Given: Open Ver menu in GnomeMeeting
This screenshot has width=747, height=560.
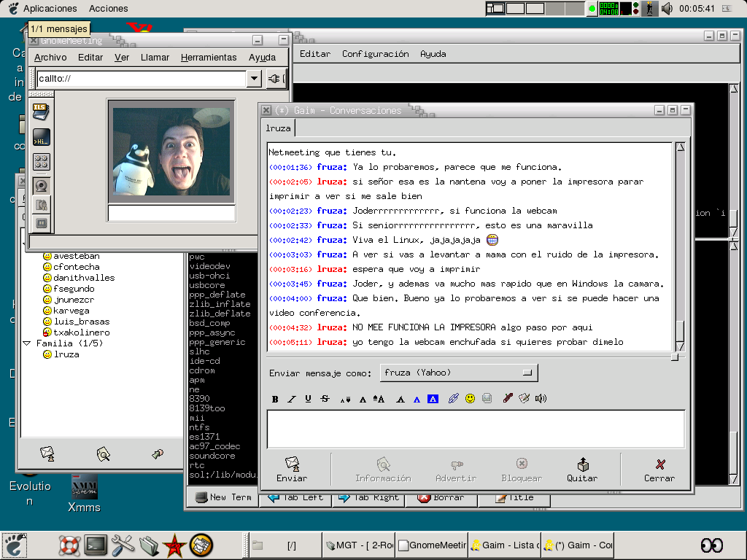Looking at the screenshot, I should click(122, 58).
